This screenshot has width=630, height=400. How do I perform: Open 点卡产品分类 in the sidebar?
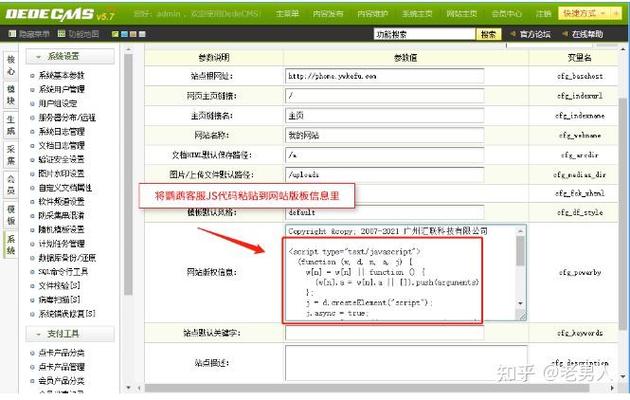(61, 353)
